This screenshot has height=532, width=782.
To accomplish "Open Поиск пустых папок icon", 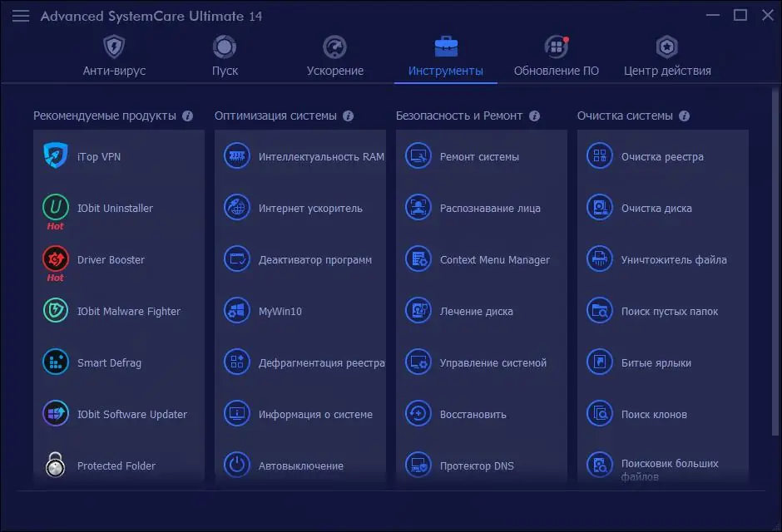I will point(600,310).
